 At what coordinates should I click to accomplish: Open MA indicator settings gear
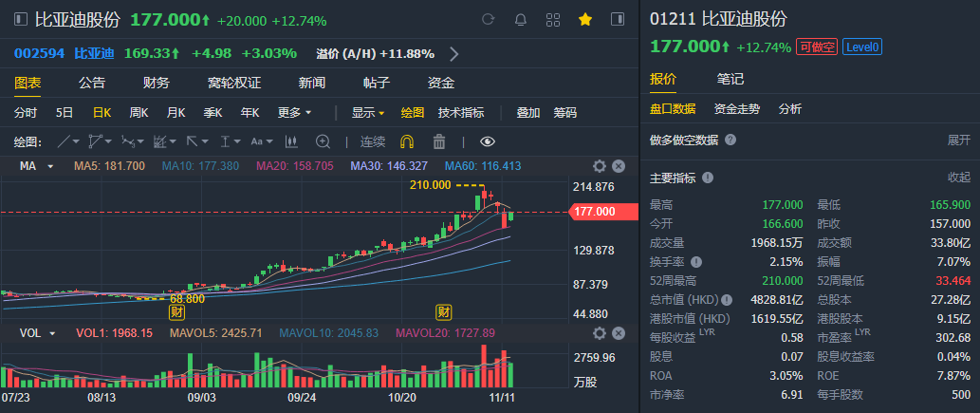coord(600,166)
